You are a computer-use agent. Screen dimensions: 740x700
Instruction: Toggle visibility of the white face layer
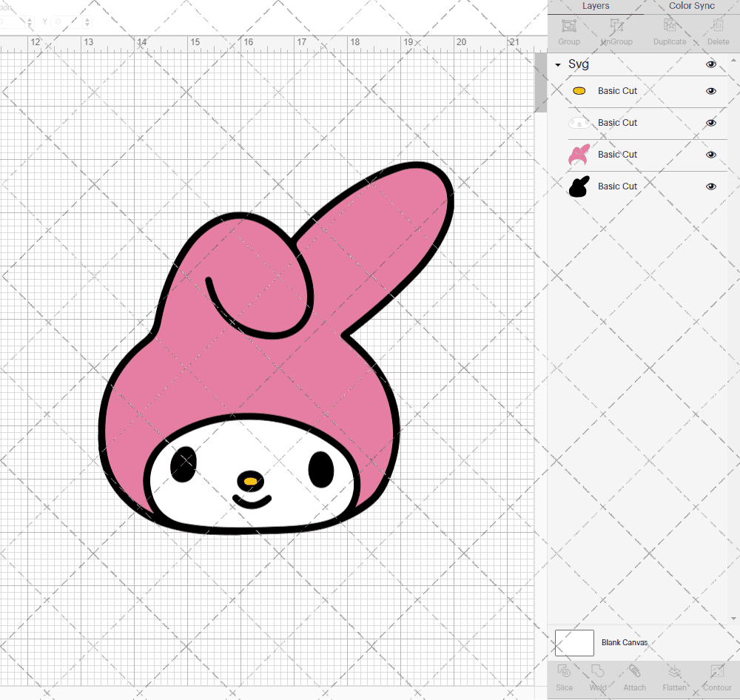[x=710, y=123]
